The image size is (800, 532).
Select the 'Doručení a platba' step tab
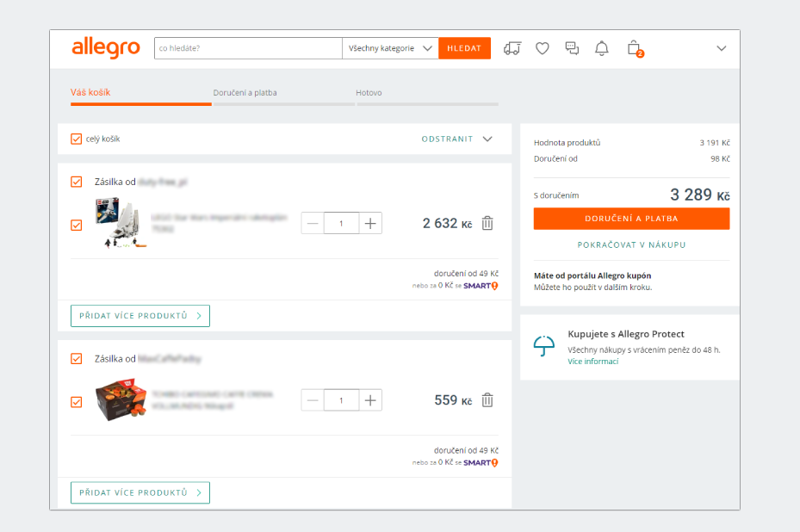coord(245,93)
